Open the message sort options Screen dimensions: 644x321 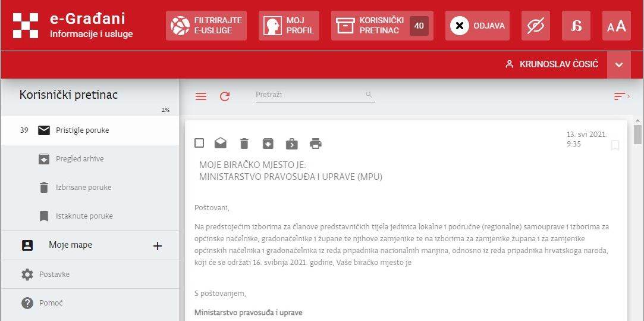pyautogui.click(x=621, y=96)
